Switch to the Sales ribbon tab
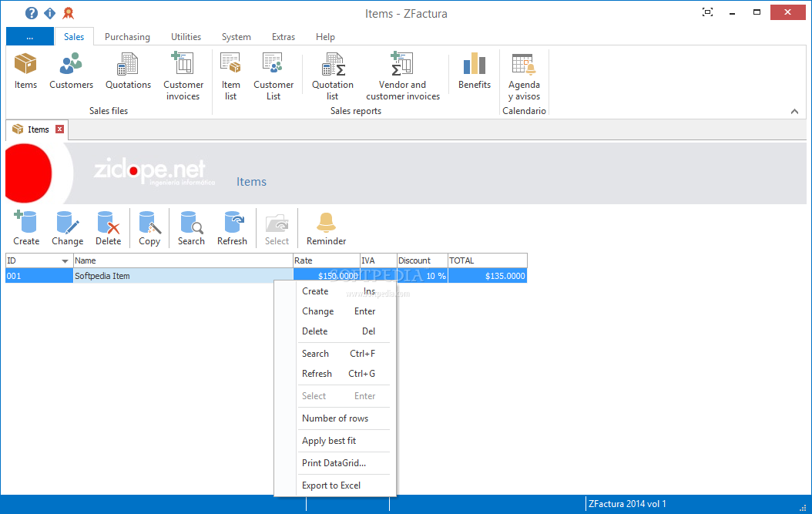 point(74,37)
